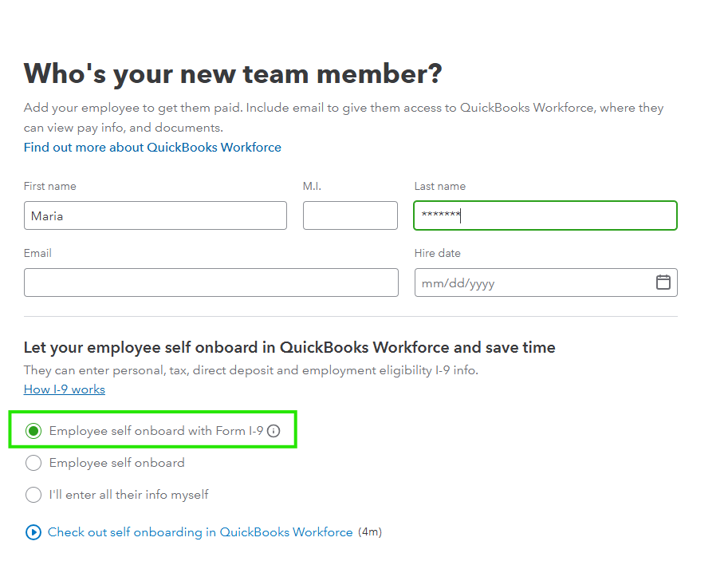Click the First name label text
The width and height of the screenshot is (728, 565).
pos(49,186)
